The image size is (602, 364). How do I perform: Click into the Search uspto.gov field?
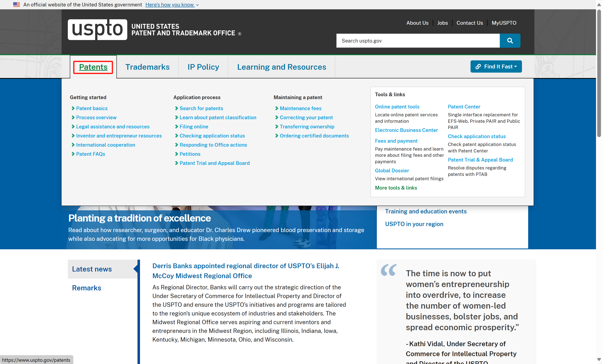[x=418, y=41]
